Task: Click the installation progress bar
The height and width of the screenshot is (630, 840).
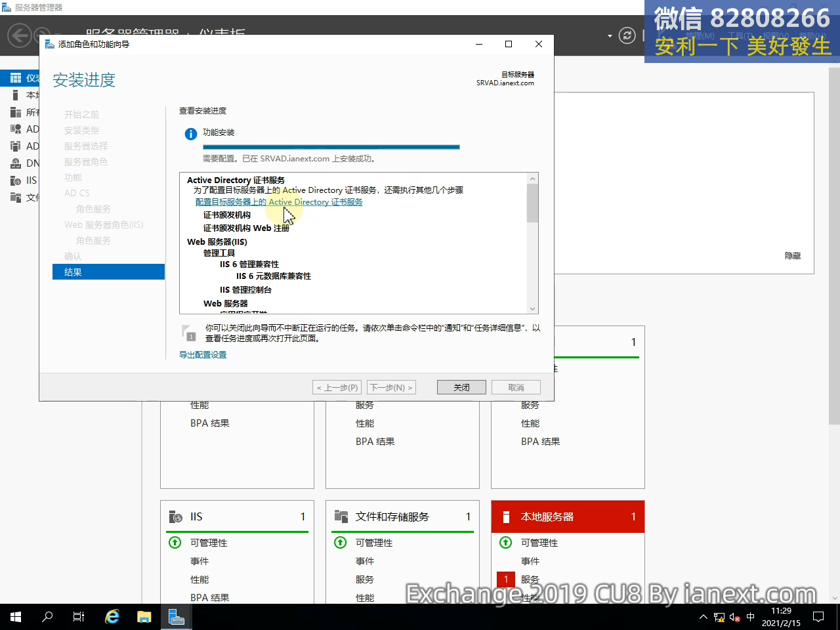Action: click(x=331, y=147)
